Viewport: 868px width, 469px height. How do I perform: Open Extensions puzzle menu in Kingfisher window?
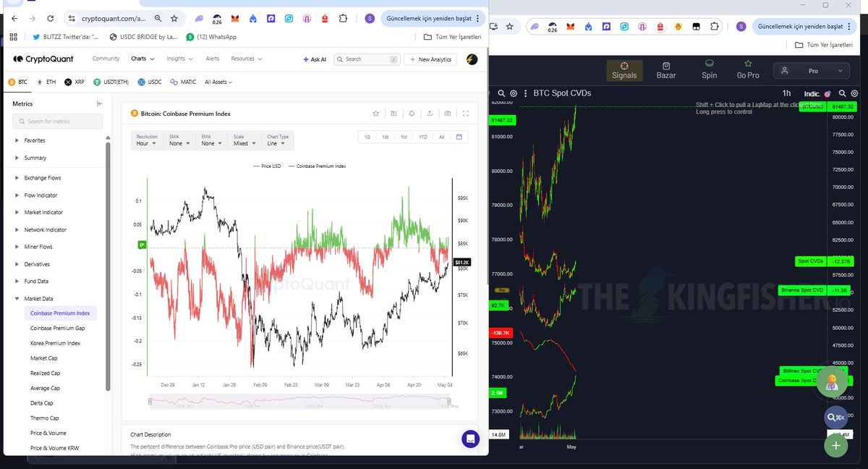713,27
